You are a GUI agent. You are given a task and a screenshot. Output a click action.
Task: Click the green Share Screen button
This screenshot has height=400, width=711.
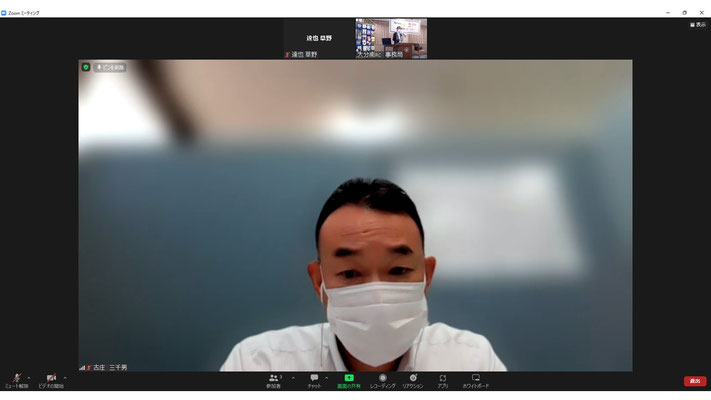point(349,381)
